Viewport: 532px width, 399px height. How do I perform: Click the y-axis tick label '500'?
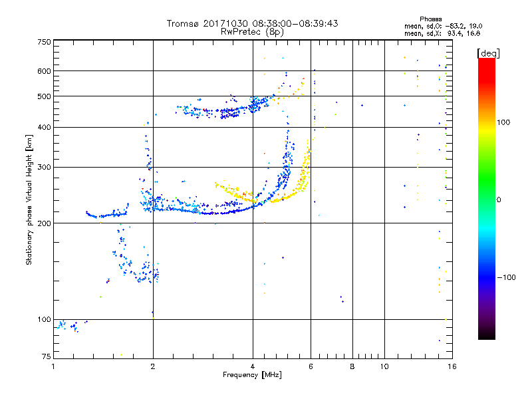coord(44,96)
